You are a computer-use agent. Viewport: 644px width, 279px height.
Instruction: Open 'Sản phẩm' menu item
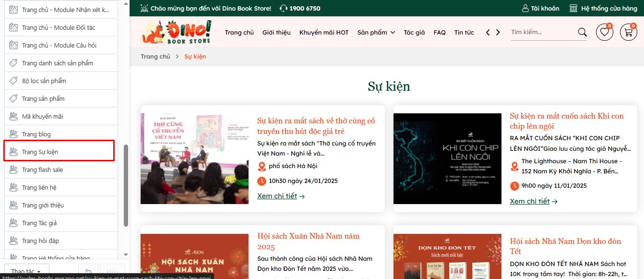[372, 33]
